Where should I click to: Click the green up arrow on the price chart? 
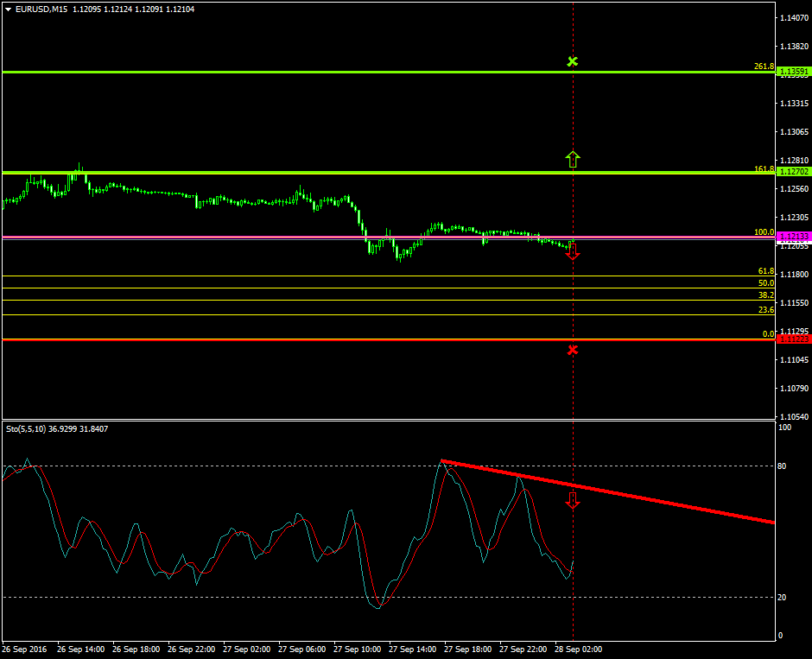573,159
